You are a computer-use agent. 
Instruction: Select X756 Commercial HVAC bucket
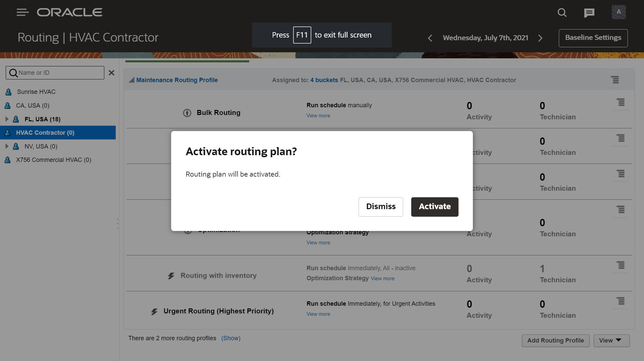pyautogui.click(x=53, y=160)
